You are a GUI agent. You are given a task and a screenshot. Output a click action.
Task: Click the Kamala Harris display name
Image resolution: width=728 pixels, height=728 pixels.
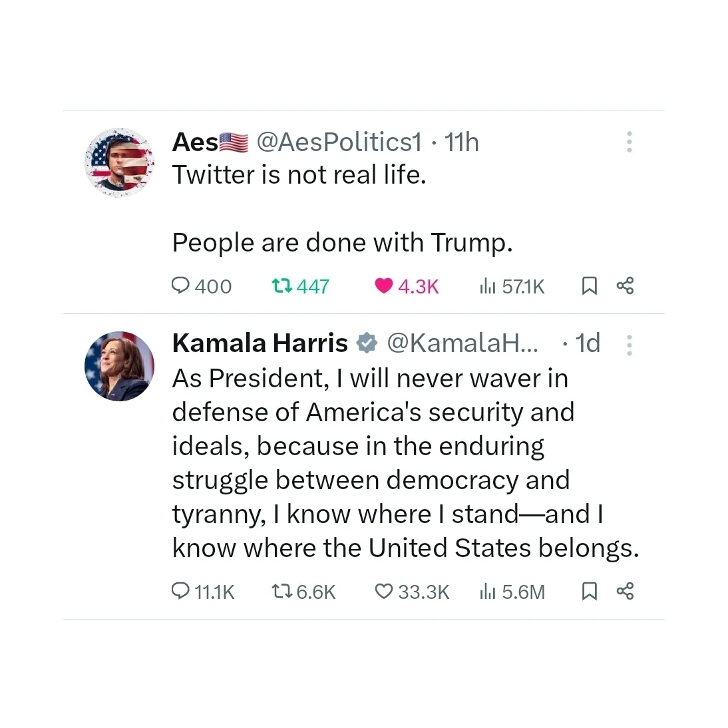pos(260,343)
